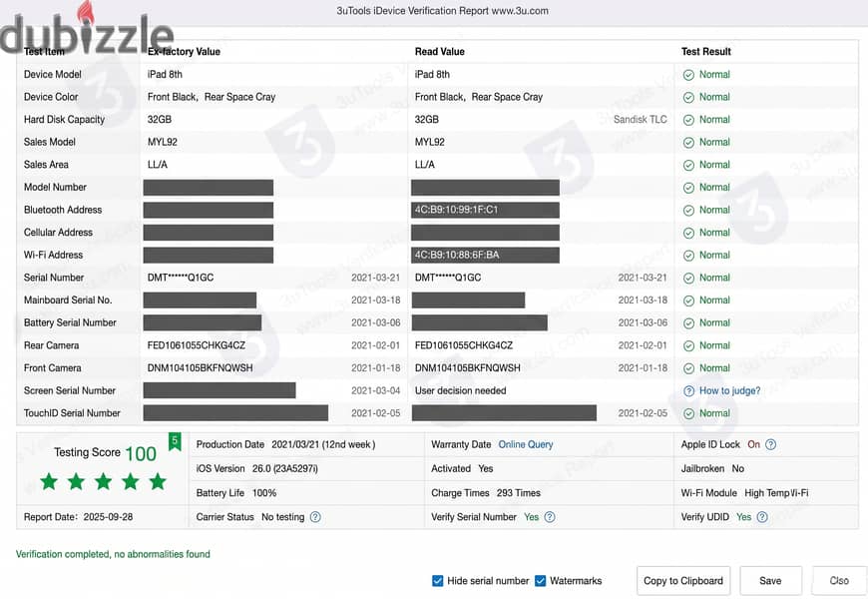Click the 3uTools iDevice Verification Report title
The image size is (868, 599).
[442, 11]
